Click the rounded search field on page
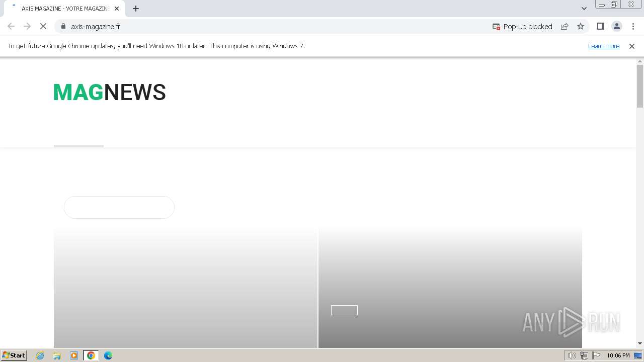 coord(119,207)
